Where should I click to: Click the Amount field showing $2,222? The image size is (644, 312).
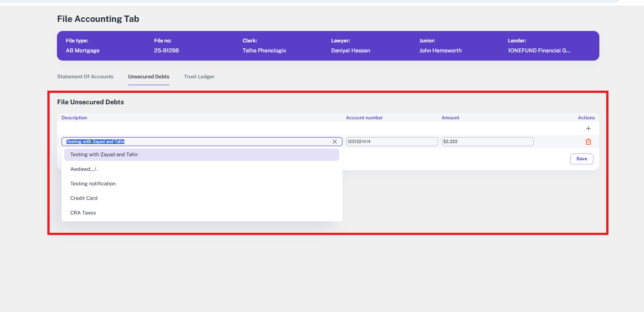(487, 142)
